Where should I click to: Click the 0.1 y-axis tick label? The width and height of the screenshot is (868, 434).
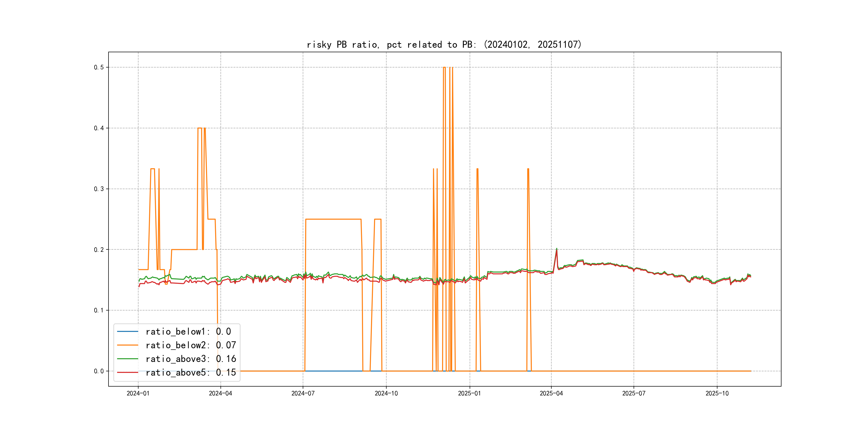[99, 310]
